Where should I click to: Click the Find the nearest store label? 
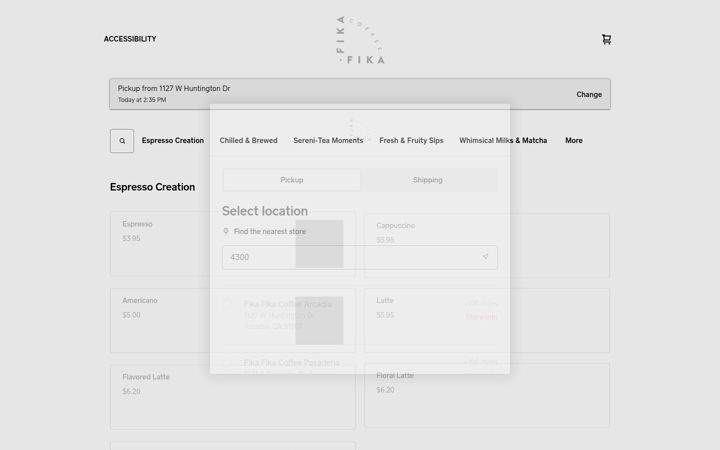tap(270, 231)
